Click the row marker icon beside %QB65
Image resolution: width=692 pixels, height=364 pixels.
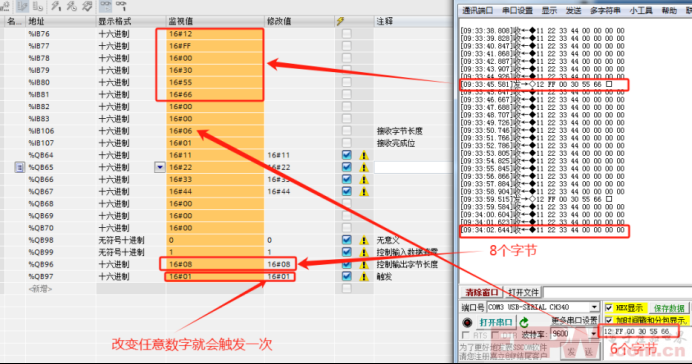pos(19,167)
